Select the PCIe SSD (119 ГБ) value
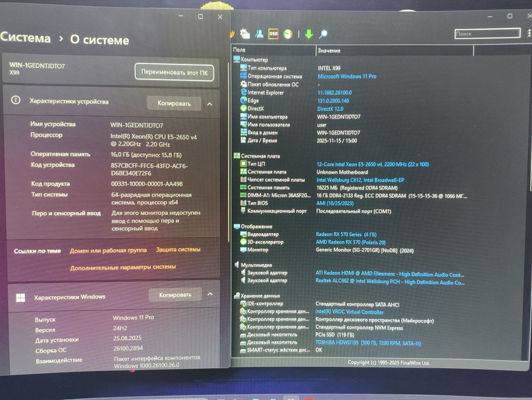The image size is (532, 400). [334, 334]
